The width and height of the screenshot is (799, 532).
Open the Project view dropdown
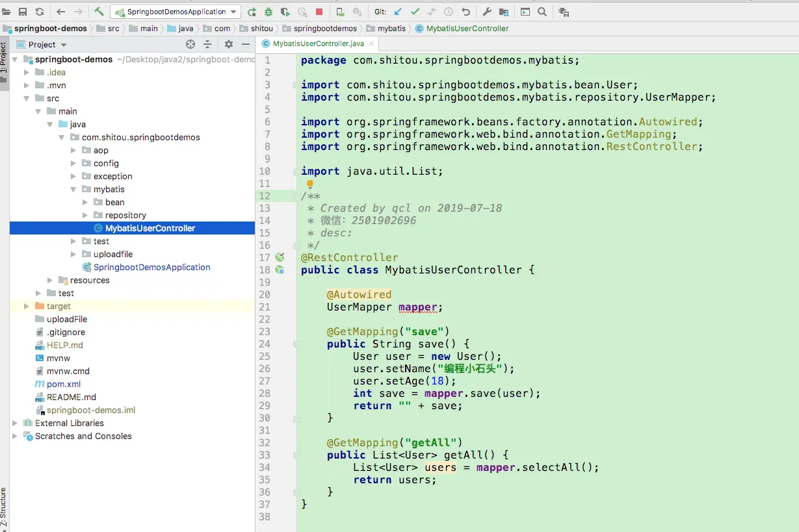pyautogui.click(x=64, y=45)
